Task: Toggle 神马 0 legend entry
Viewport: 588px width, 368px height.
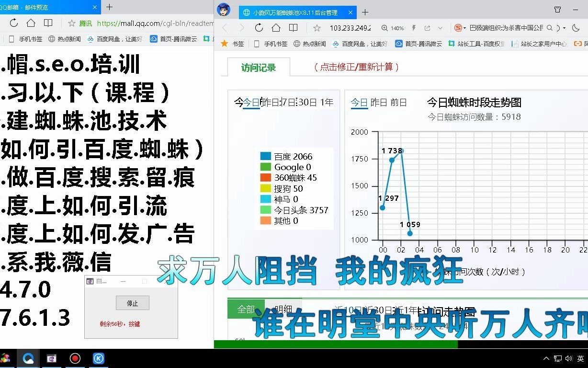Action: 279,199
